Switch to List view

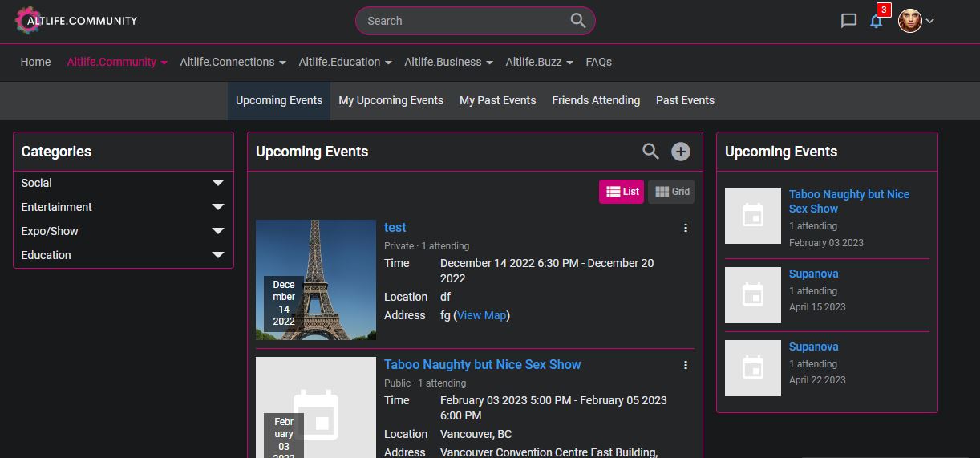tap(622, 192)
